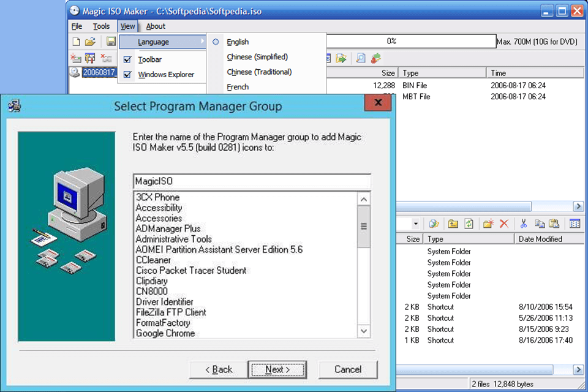Select CN8000 in the group list

point(151,292)
